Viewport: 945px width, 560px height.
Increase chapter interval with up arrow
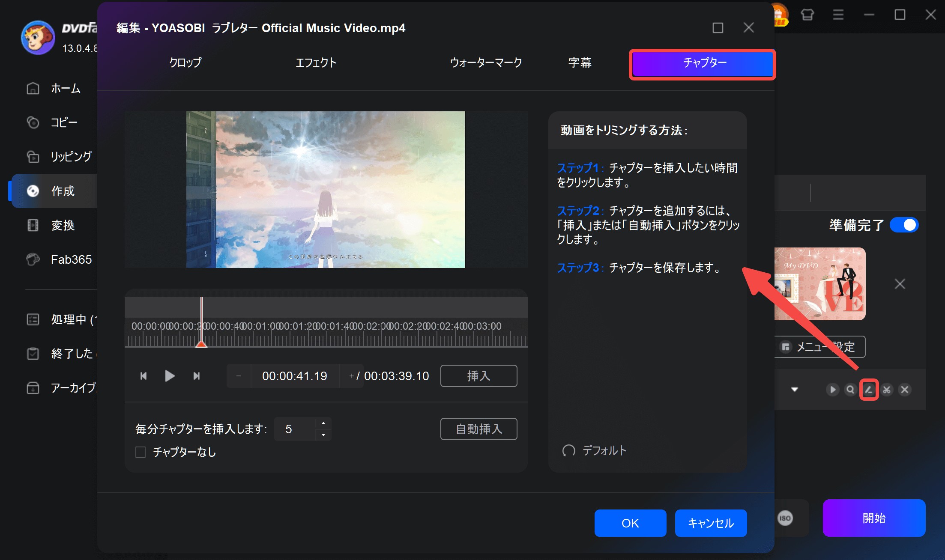pos(323,423)
